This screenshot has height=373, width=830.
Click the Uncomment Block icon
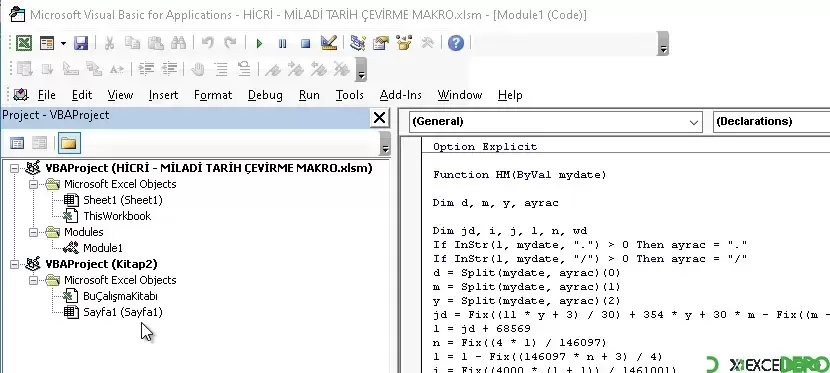click(244, 69)
